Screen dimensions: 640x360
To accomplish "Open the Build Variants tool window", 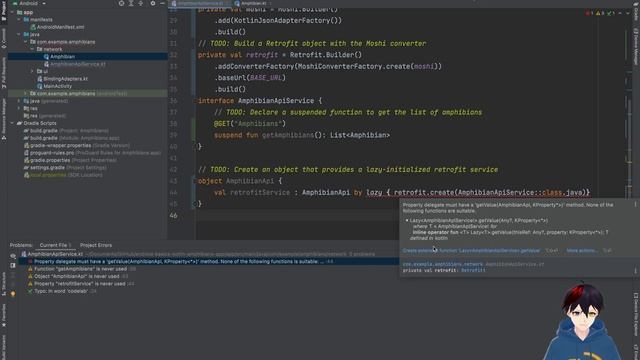I will (4, 347).
